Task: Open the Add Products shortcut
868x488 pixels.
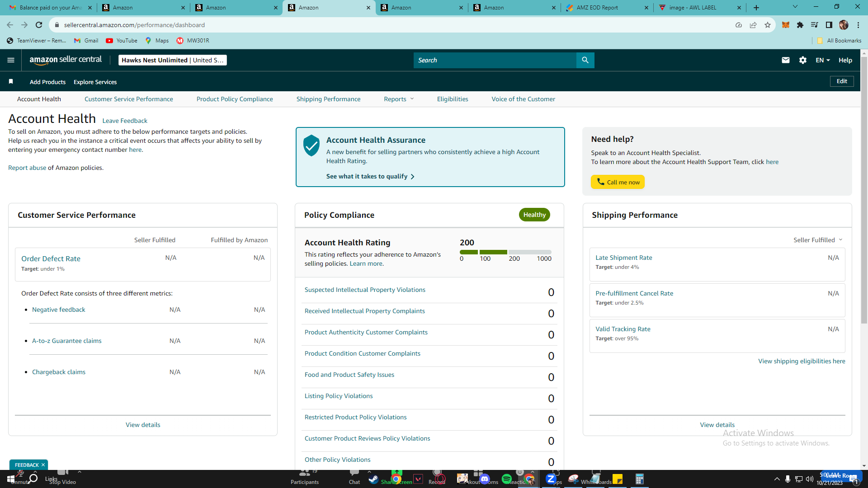Action: [x=47, y=82]
